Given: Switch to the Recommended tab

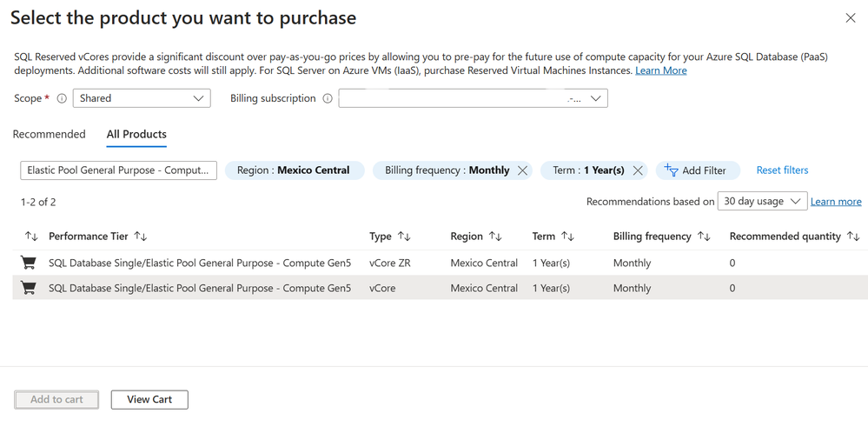Looking at the screenshot, I should [x=49, y=134].
